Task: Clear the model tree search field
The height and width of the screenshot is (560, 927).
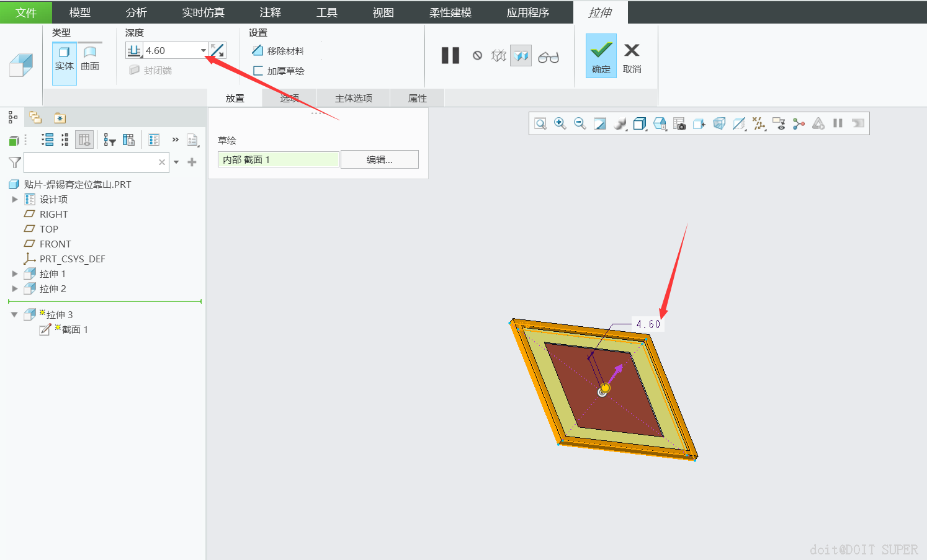Action: pos(162,162)
